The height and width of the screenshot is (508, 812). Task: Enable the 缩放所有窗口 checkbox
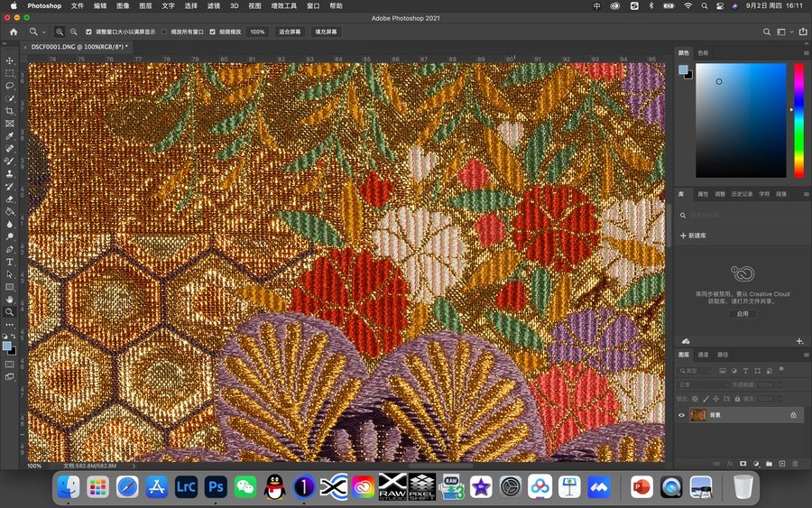(x=163, y=32)
